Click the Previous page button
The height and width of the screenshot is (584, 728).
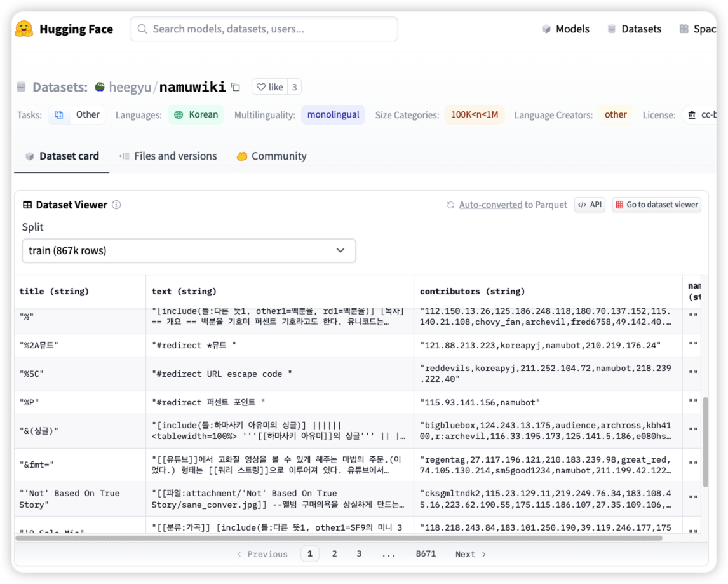pyautogui.click(x=262, y=554)
